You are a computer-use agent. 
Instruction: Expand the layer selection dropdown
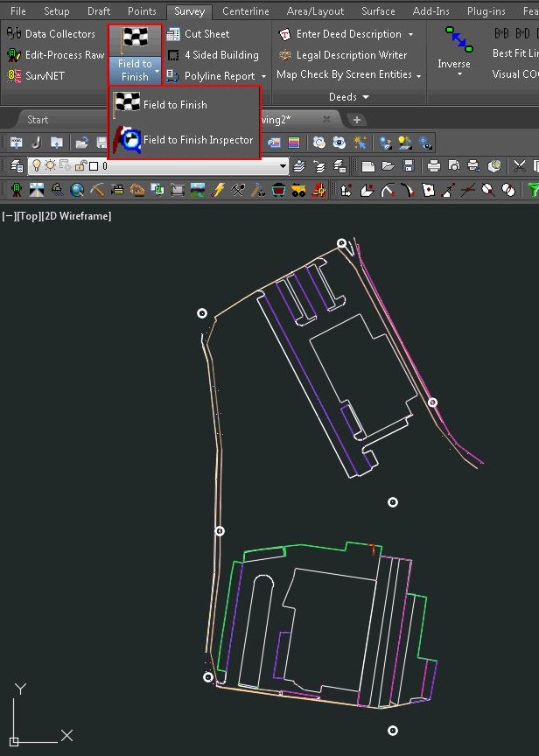[283, 166]
